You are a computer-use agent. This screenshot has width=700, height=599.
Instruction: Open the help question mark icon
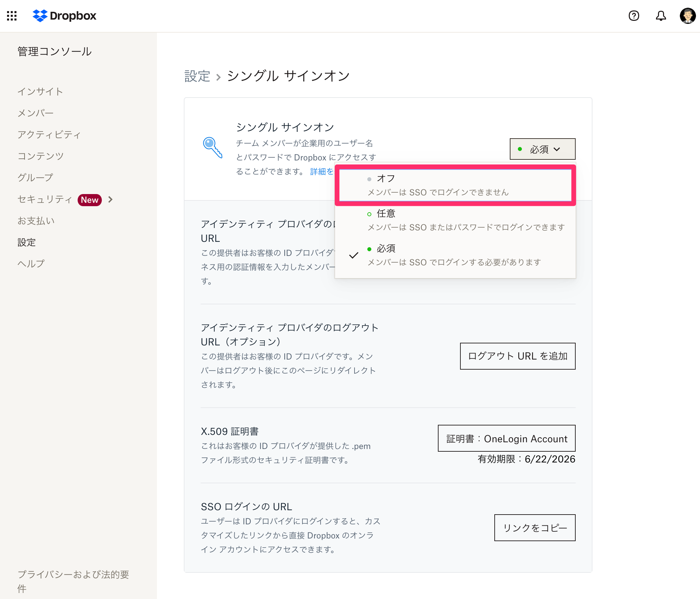point(634,16)
